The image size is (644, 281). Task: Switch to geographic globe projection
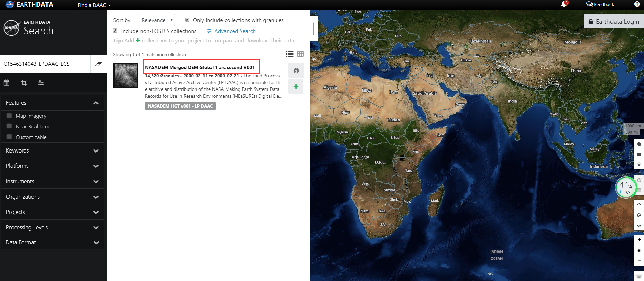639,215
